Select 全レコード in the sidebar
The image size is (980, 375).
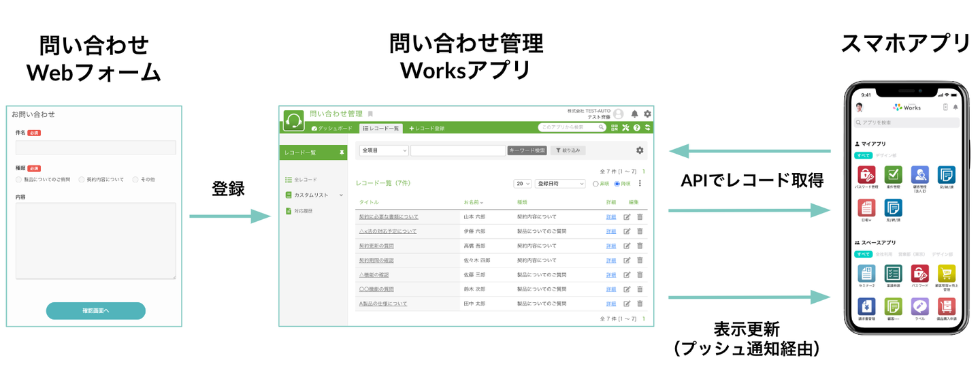[301, 180]
